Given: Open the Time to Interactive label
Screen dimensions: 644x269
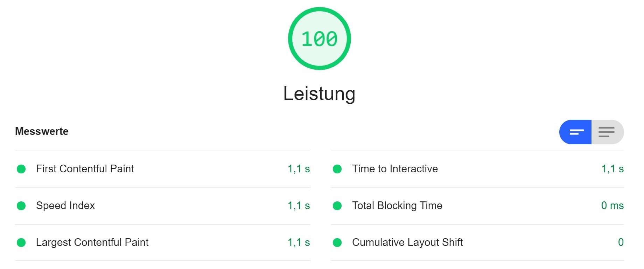Looking at the screenshot, I should [x=395, y=169].
